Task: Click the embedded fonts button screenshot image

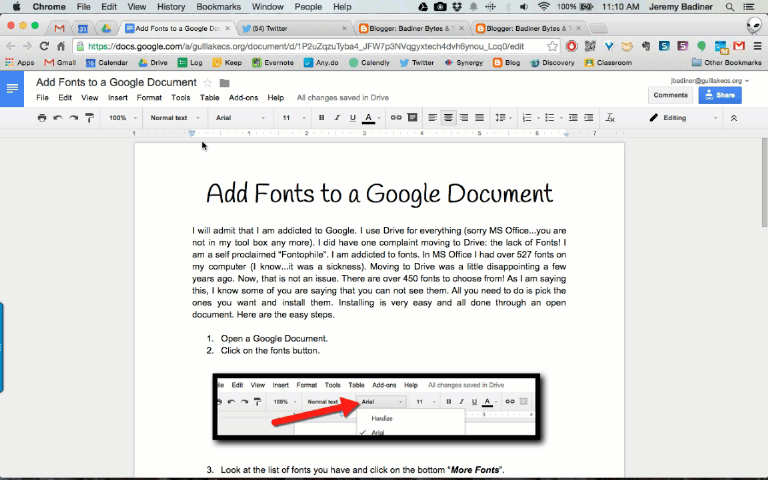Action: click(x=377, y=407)
